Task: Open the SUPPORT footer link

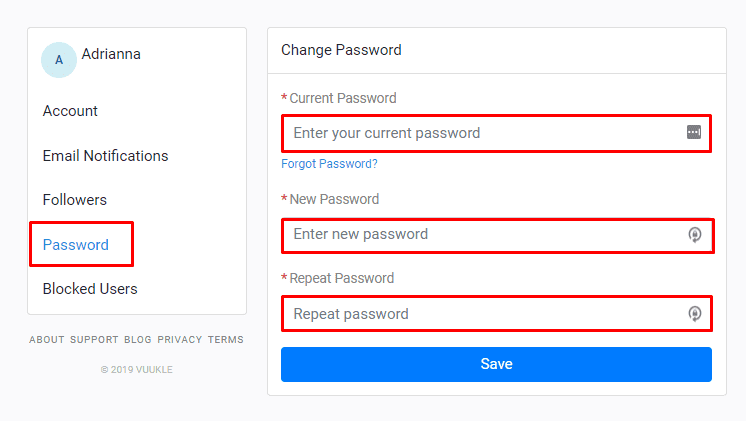Action: (94, 340)
